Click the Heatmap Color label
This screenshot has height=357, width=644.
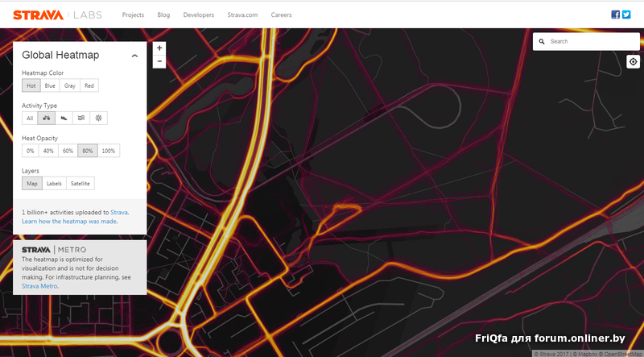click(x=43, y=73)
